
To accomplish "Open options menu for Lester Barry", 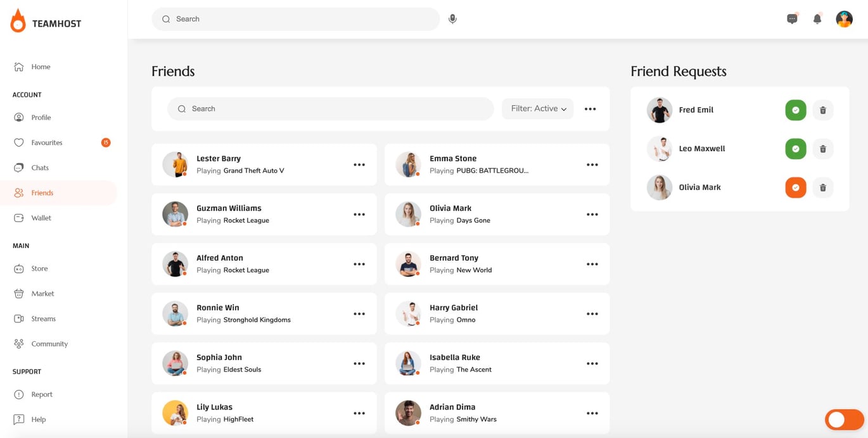I will pyautogui.click(x=359, y=165).
